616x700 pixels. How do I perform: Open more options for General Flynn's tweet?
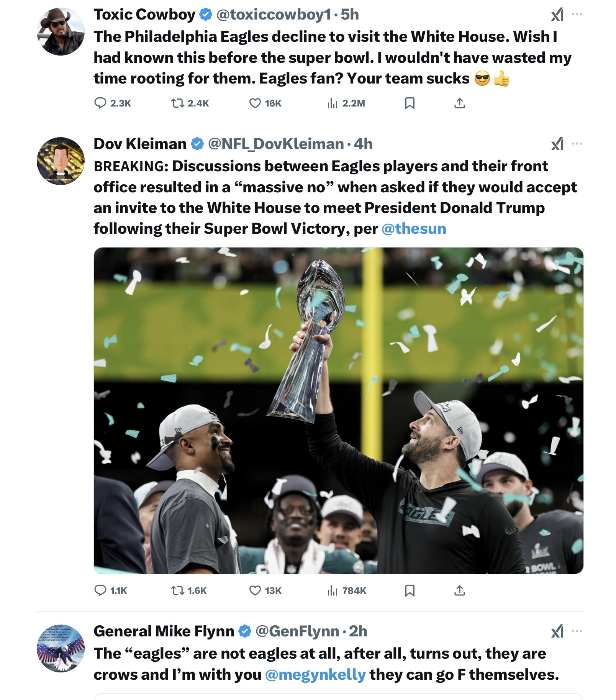pyautogui.click(x=577, y=631)
